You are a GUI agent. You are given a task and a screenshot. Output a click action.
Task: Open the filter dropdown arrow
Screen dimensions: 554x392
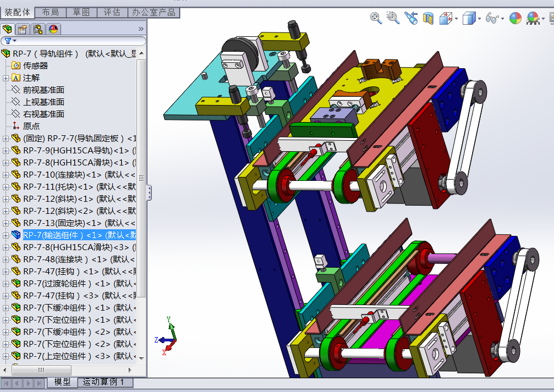(x=14, y=41)
